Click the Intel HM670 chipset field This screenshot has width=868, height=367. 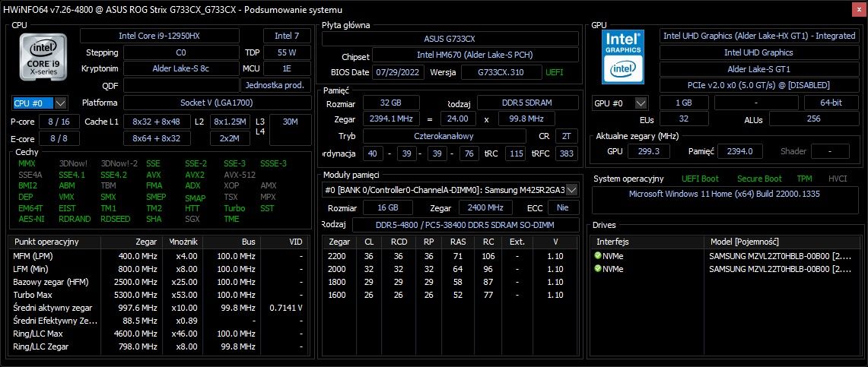click(x=475, y=55)
